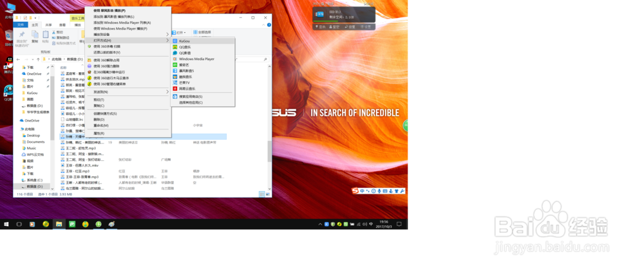Viewport: 644px width, 269px height.
Task: Choose 添加到 Windows Media Player 列表(A)
Action: (x=128, y=23)
